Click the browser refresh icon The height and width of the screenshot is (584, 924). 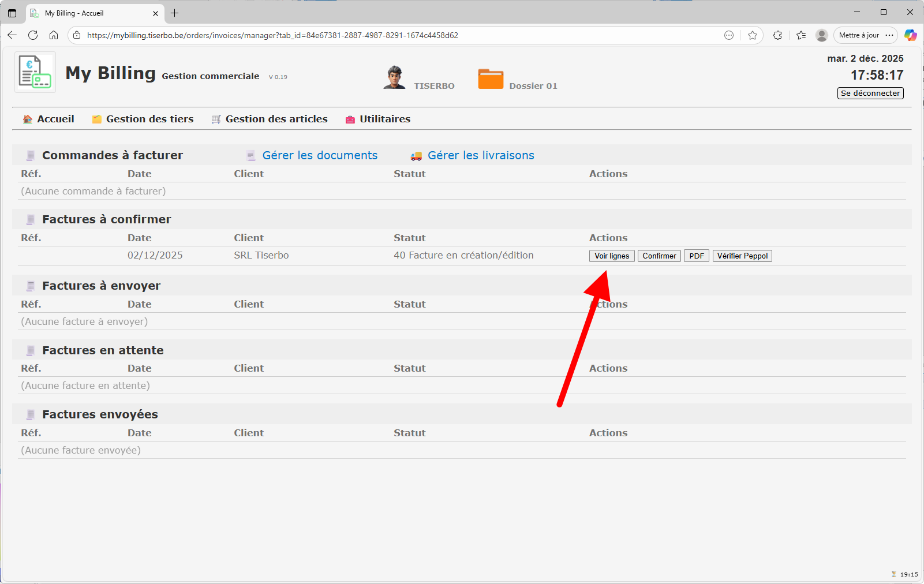(33, 35)
